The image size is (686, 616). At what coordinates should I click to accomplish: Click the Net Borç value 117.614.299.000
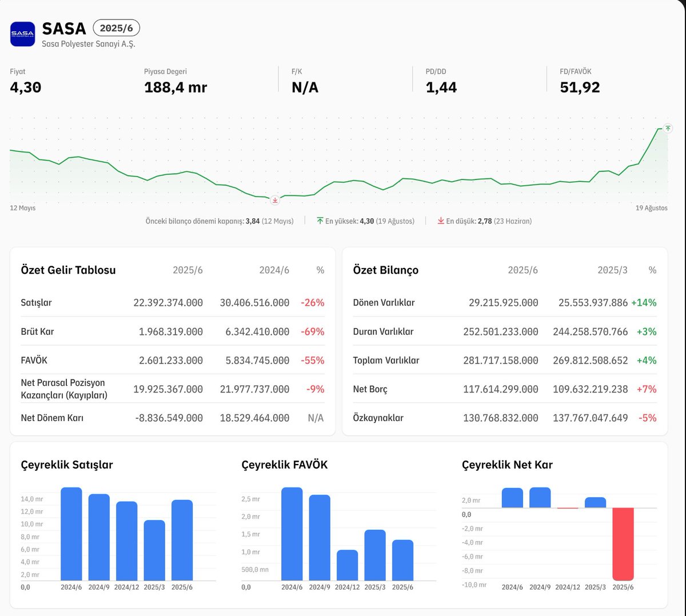click(x=501, y=389)
